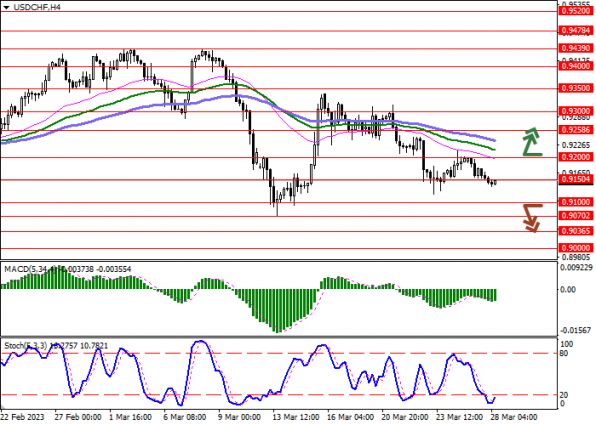Select the 0.94390 resistance level label
The width and height of the screenshot is (596, 425).
pos(576,48)
